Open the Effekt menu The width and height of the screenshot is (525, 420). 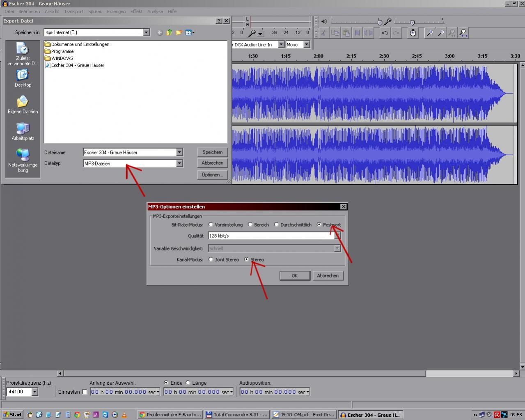tap(136, 11)
